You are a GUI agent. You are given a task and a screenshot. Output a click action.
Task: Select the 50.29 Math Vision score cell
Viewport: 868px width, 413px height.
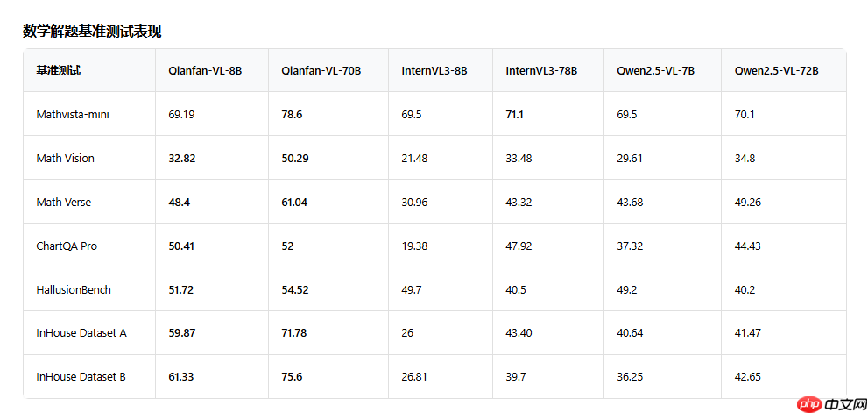pos(295,158)
